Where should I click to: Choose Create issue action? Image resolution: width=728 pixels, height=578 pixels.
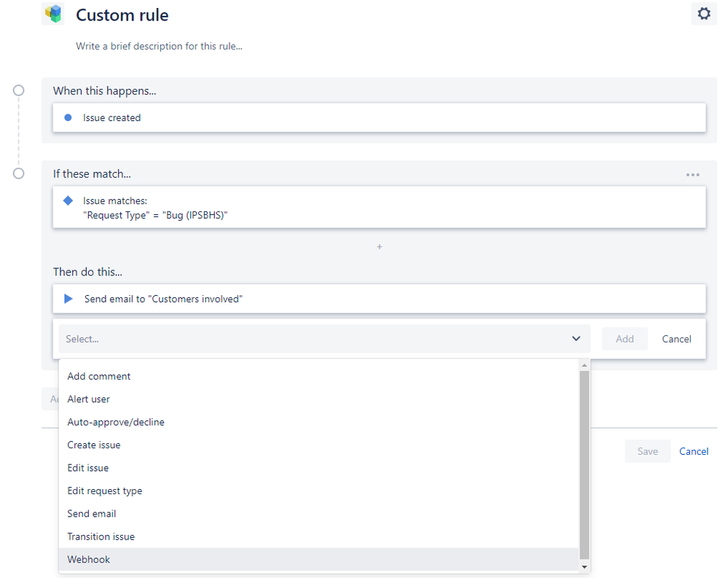(x=318, y=445)
